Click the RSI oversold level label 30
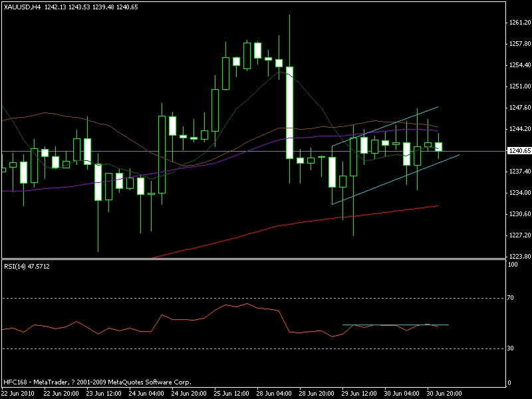Screen dimensions: 532x399 [x=510, y=348]
